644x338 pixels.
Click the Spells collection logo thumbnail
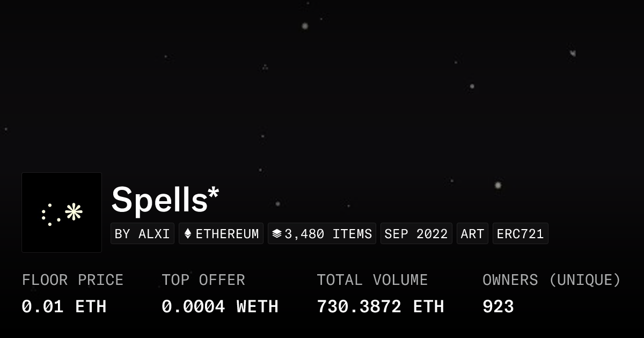62,212
